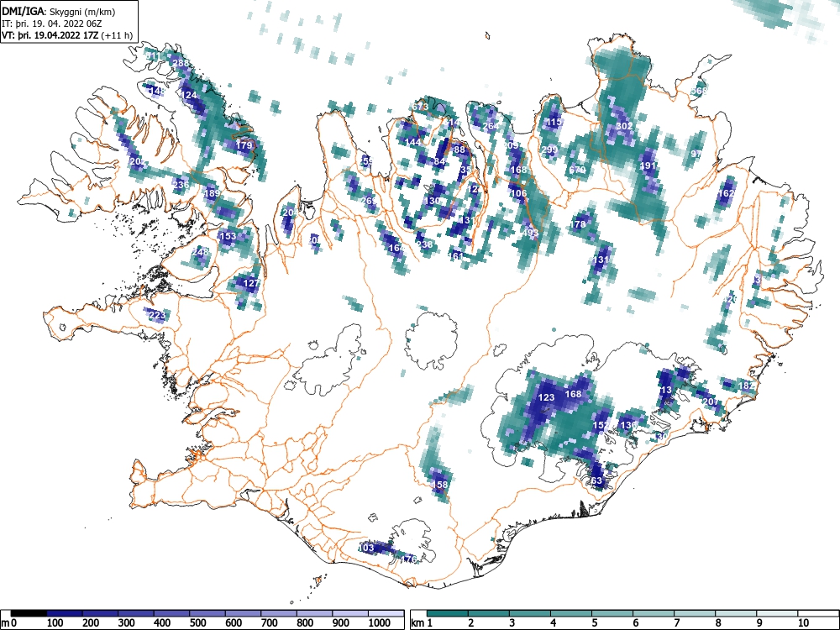The image size is (840, 630).
Task: Click the teal swatch between 4 and 5 km
Action: point(571,613)
